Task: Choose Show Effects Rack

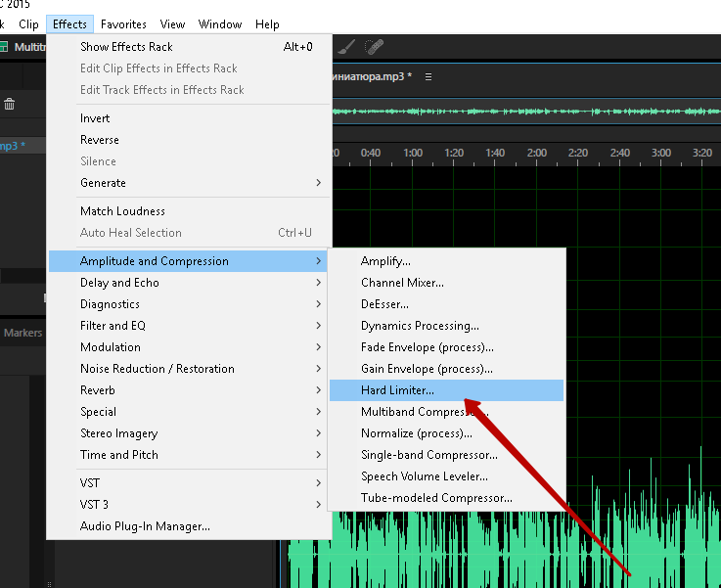Action: click(189, 47)
